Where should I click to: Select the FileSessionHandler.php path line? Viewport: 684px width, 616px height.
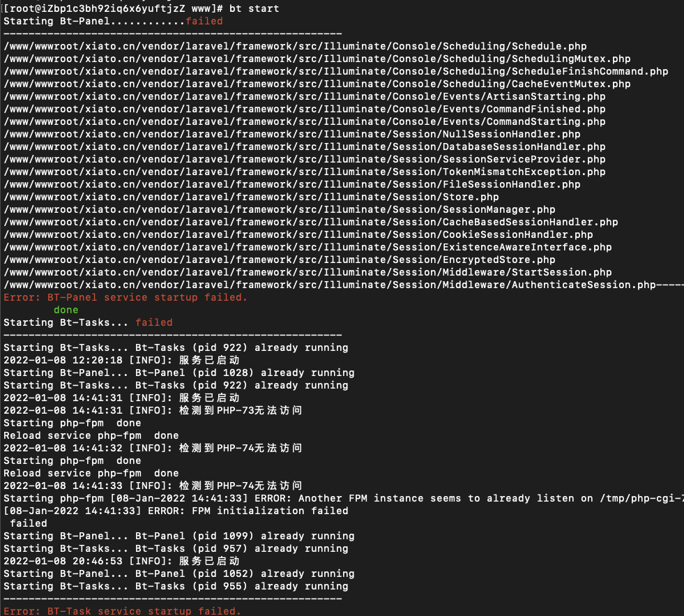[x=292, y=185]
